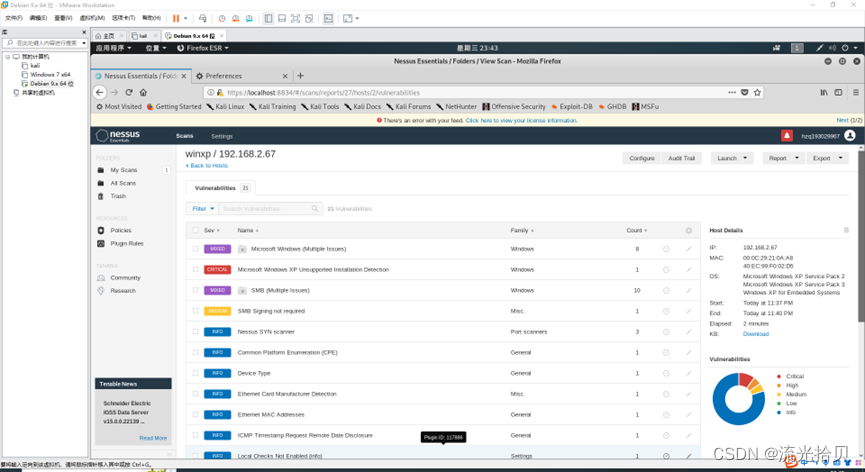Viewport: 865px width, 472px height.
Task: Open Policies shield icon in sidebar
Action: [100, 230]
